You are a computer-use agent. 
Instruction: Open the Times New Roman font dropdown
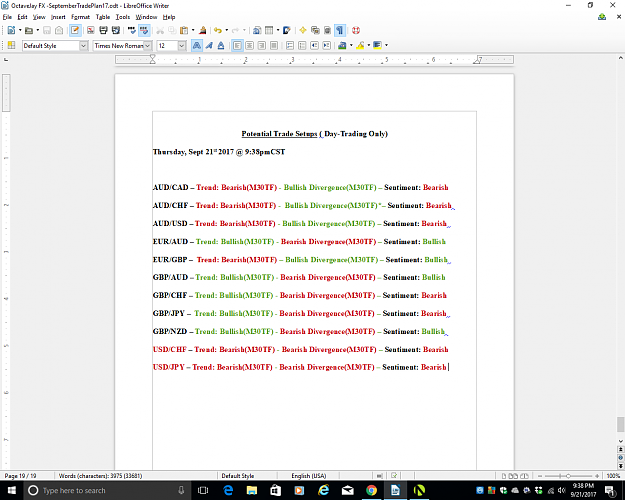(x=147, y=46)
